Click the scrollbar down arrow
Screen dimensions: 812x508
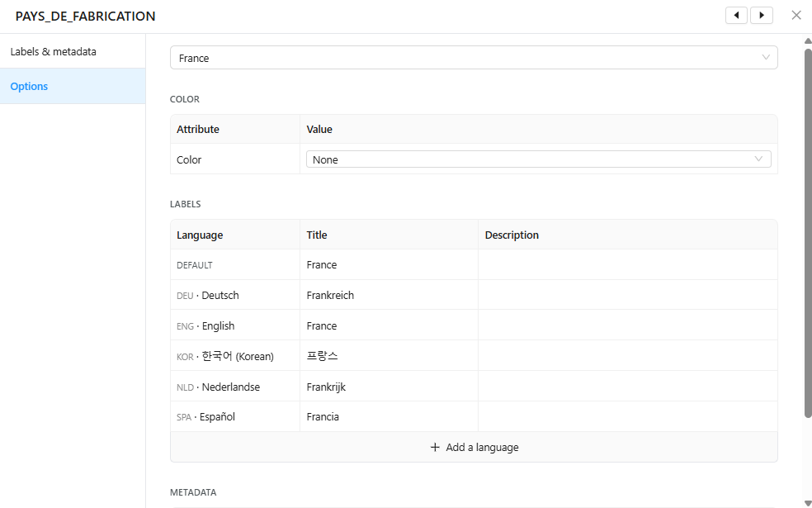tap(807, 503)
